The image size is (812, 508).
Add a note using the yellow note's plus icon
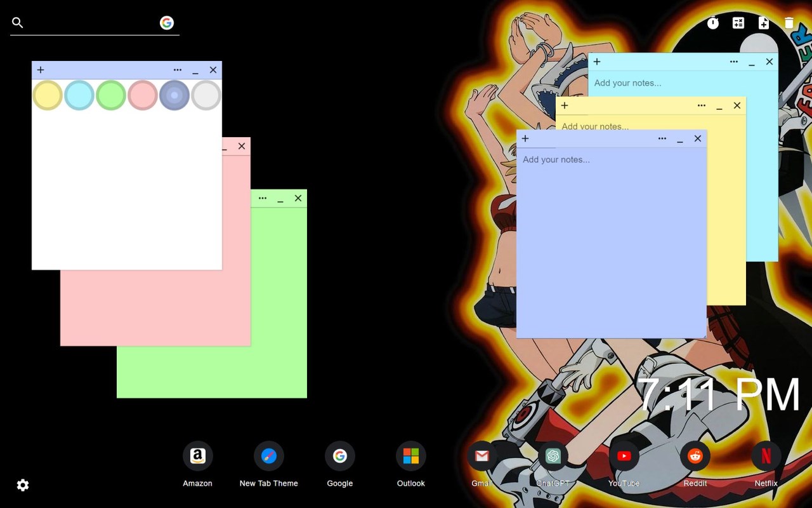click(x=565, y=105)
